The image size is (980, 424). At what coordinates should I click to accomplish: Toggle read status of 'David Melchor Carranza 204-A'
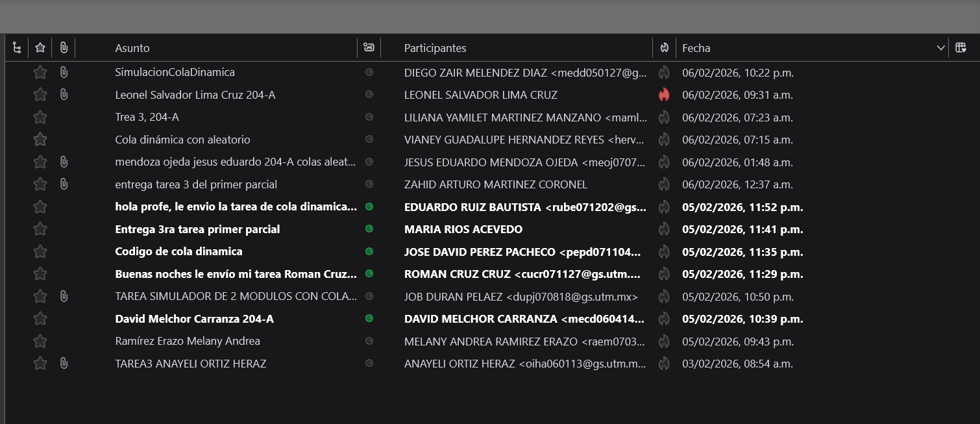[369, 319]
